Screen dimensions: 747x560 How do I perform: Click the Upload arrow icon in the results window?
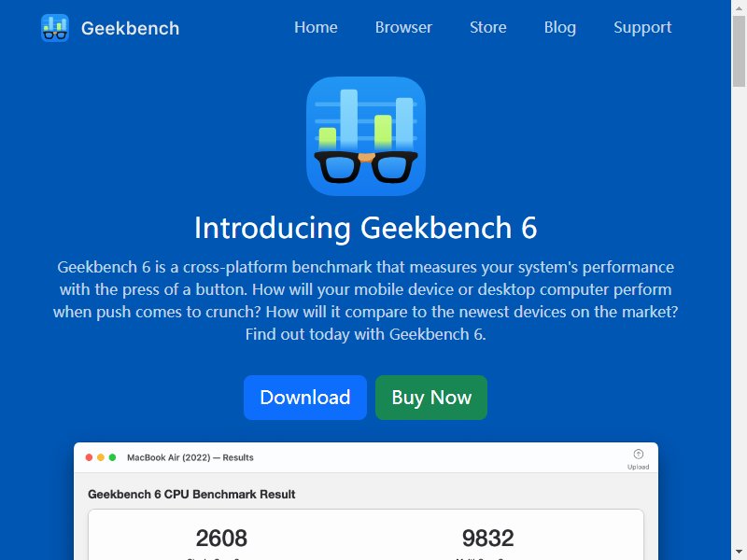[639, 455]
